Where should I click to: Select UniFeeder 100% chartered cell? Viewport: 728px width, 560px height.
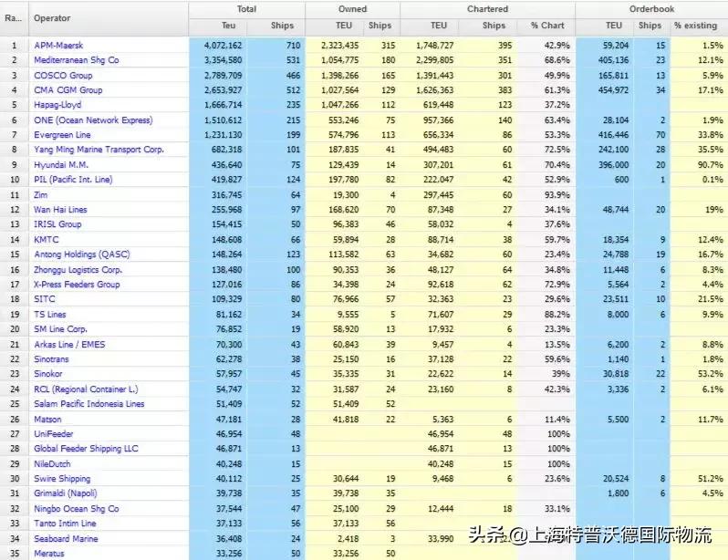click(x=546, y=434)
